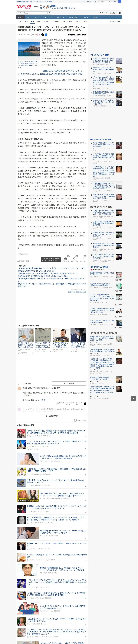Open the ランキング tab

(86, 17)
